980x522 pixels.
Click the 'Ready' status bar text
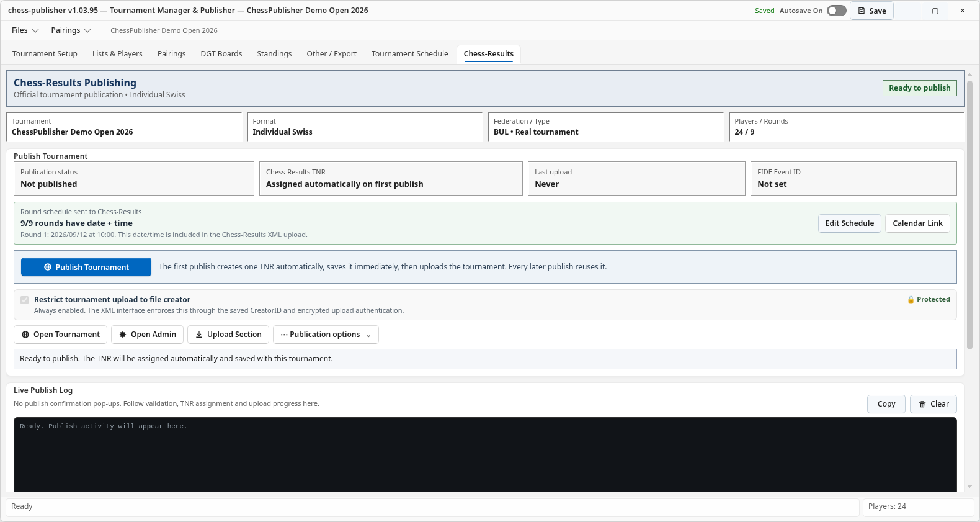pyautogui.click(x=22, y=506)
